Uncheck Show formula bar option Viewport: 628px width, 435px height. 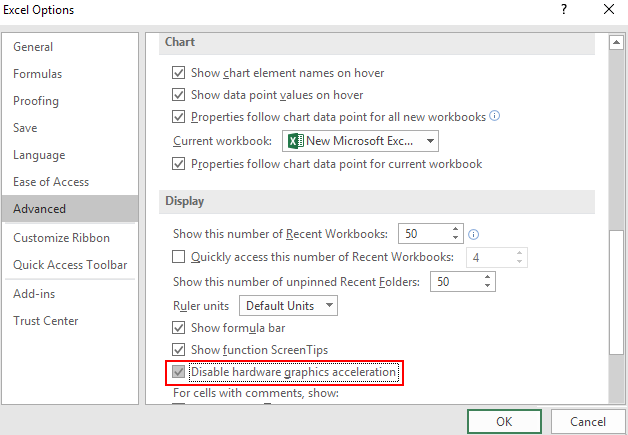point(179,327)
